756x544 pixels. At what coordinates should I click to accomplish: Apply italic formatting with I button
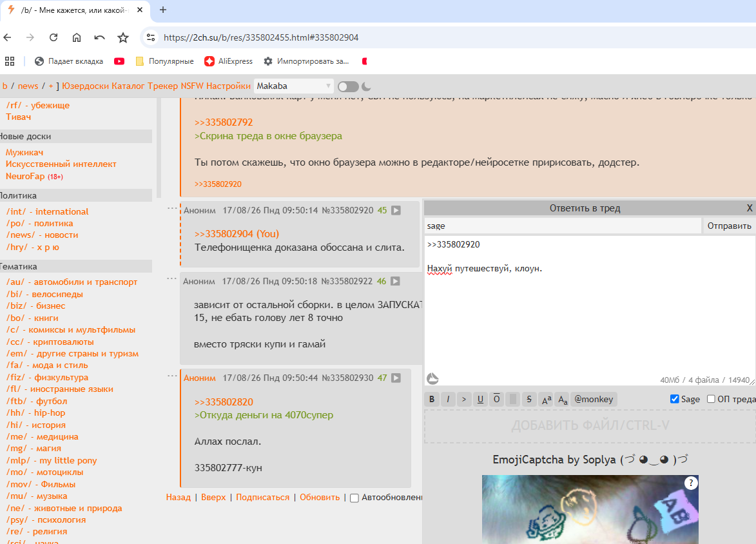(448, 400)
